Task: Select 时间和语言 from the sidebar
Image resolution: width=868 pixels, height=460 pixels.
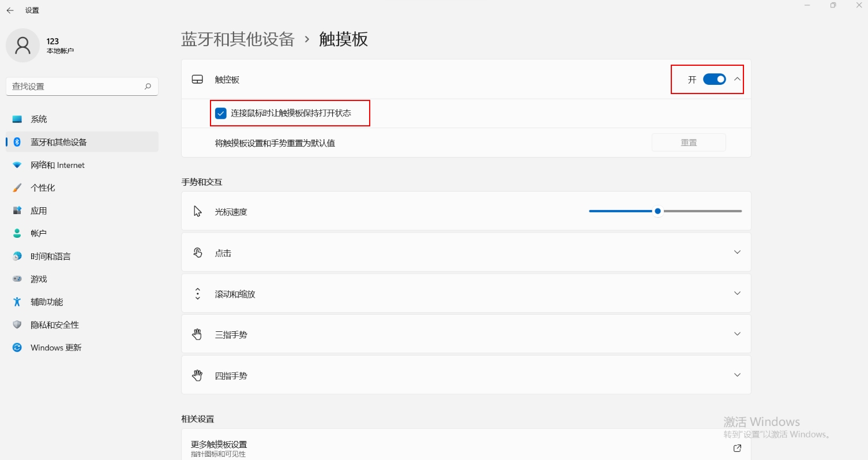Action: pyautogui.click(x=51, y=256)
